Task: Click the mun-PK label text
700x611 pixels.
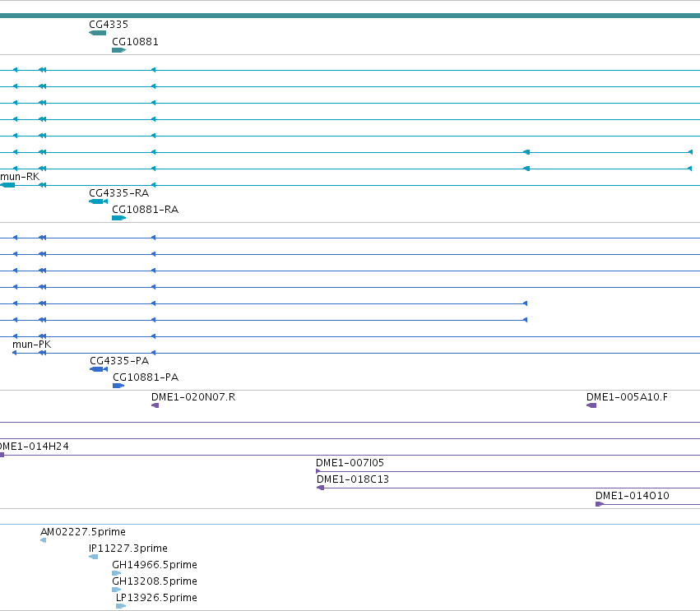Action: (x=32, y=345)
